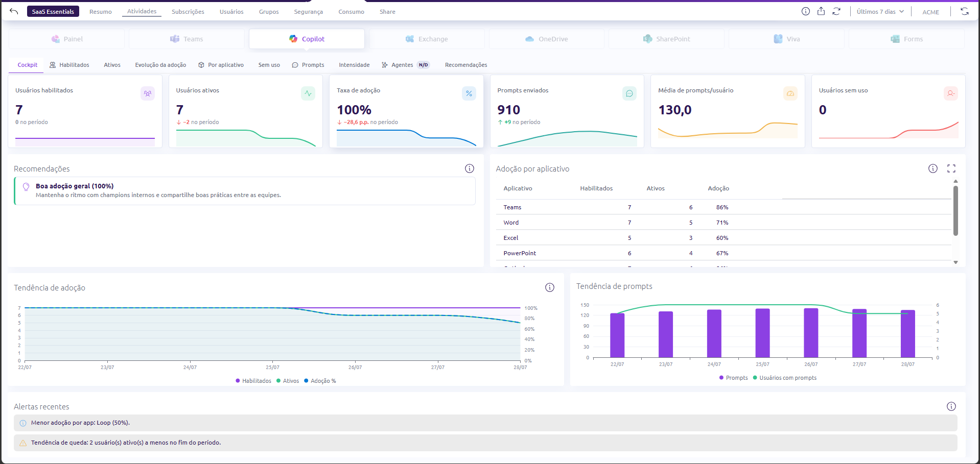
Task: Click the SaaS Essentials button
Action: tap(53, 11)
